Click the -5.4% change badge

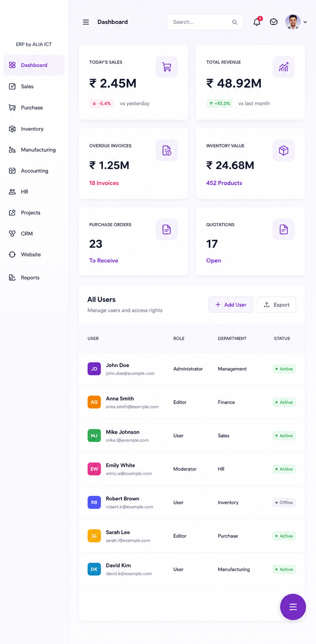coord(102,103)
